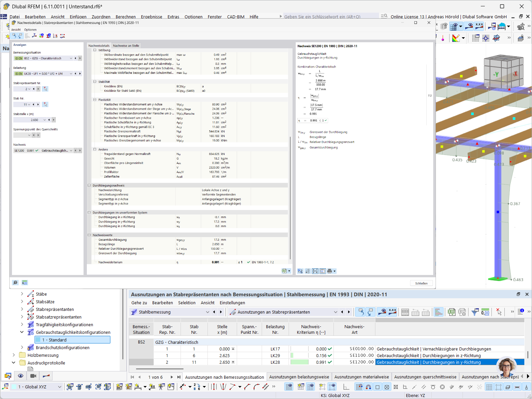Activate the filter icon in the results toolbar
532x399 pixels.
point(475,312)
